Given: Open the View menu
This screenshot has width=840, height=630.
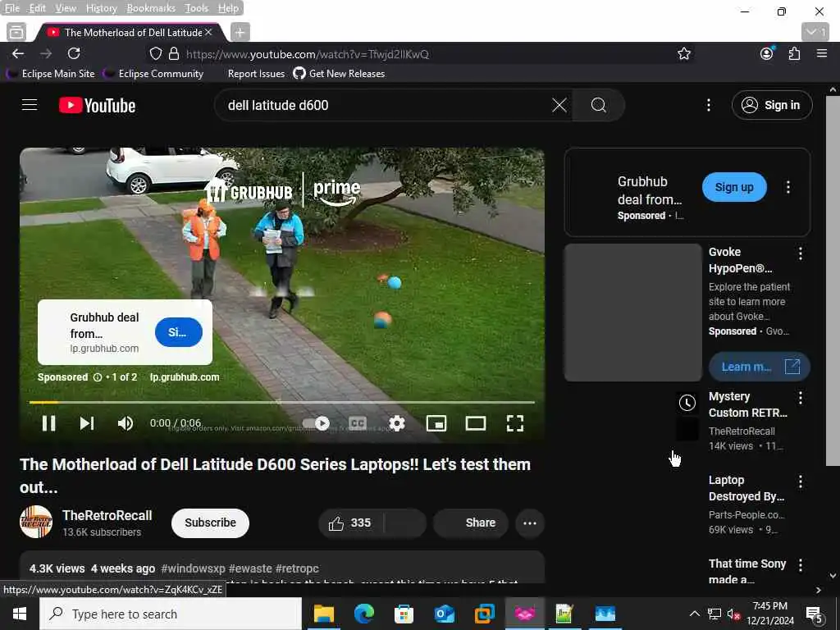Looking at the screenshot, I should pos(66,8).
